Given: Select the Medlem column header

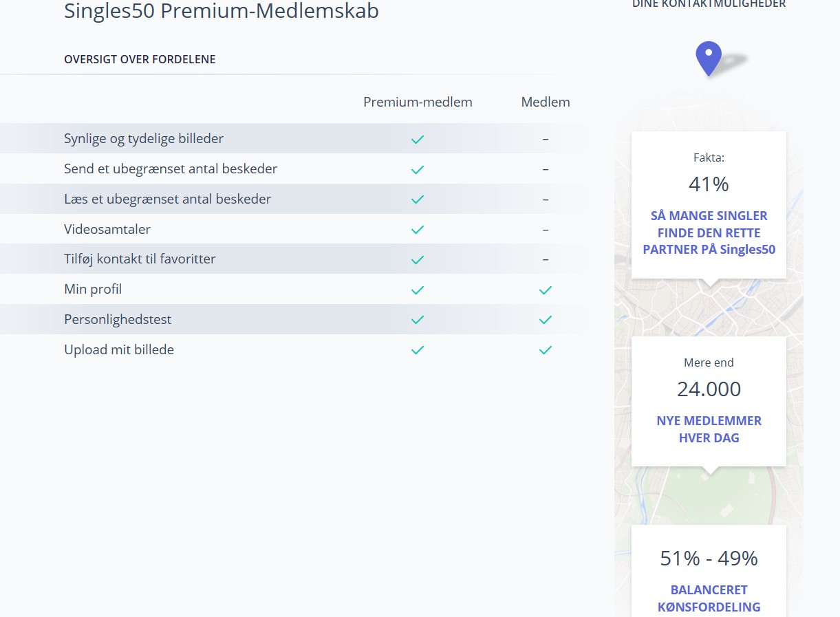Looking at the screenshot, I should click(546, 102).
